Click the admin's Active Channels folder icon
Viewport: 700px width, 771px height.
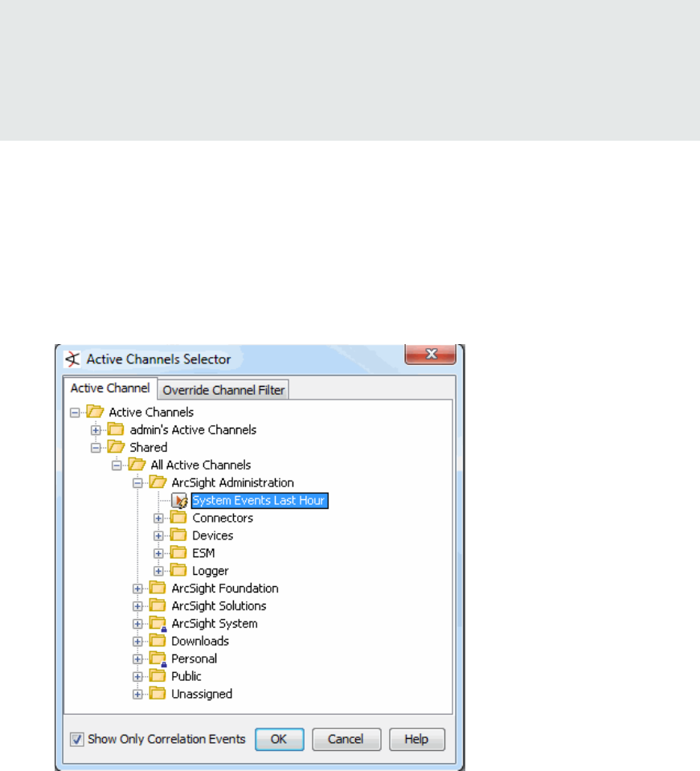116,429
